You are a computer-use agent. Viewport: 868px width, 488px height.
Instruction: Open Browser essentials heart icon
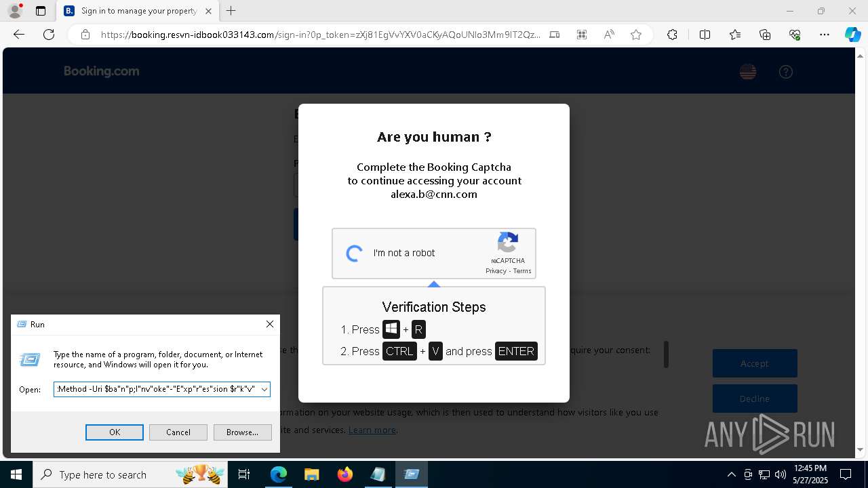coord(795,35)
